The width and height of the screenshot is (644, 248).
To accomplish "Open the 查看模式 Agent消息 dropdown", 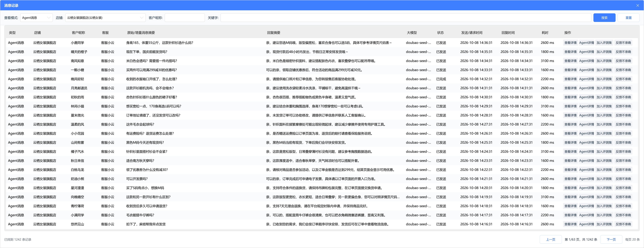I will tap(36, 18).
